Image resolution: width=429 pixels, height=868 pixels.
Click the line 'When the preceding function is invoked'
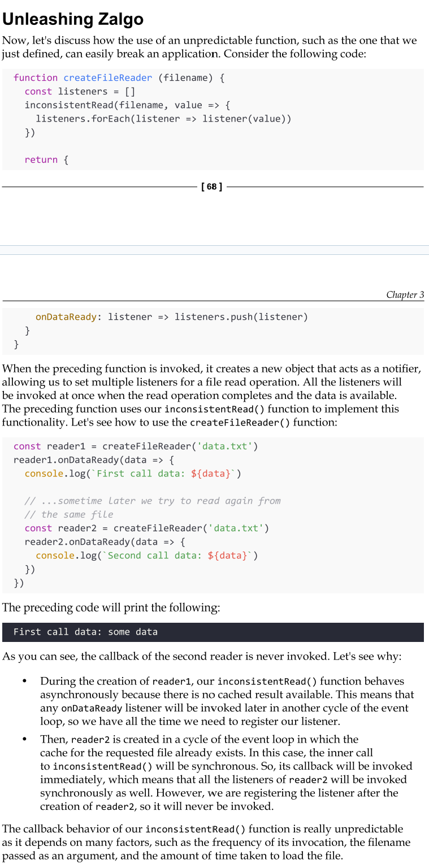tap(212, 369)
